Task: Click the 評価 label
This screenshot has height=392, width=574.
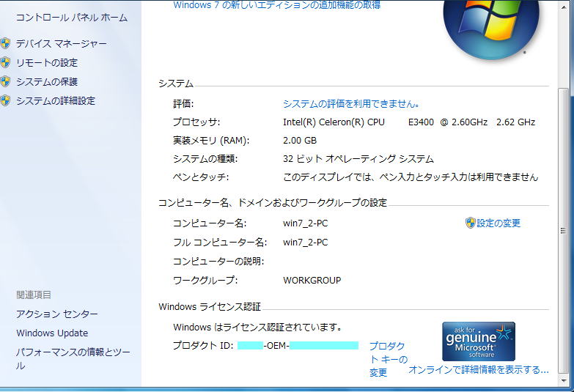Action: (x=183, y=104)
